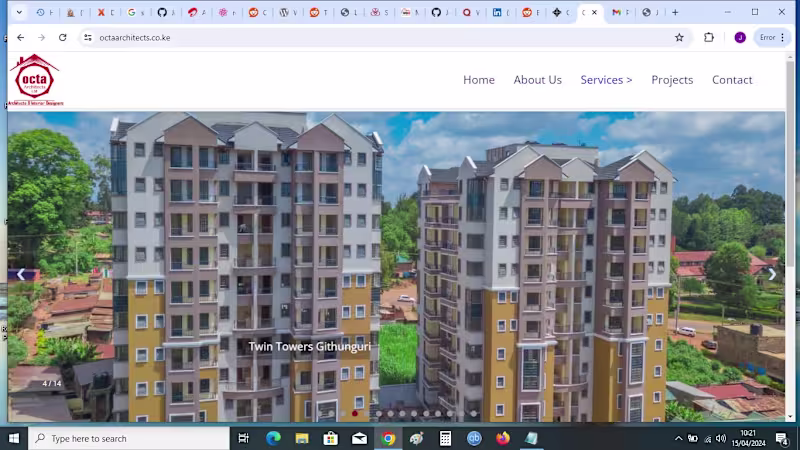Screen dimensions: 800x450
Task: Go back to the previous page
Action: click(20, 37)
